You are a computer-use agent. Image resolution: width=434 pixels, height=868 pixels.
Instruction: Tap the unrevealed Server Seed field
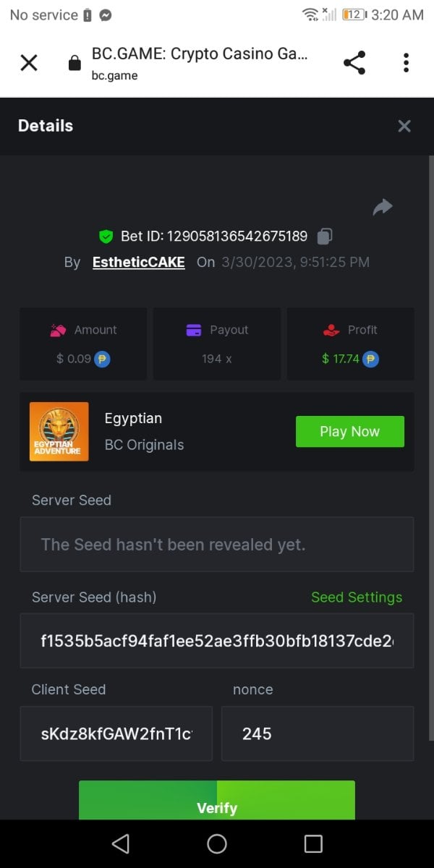[217, 545]
